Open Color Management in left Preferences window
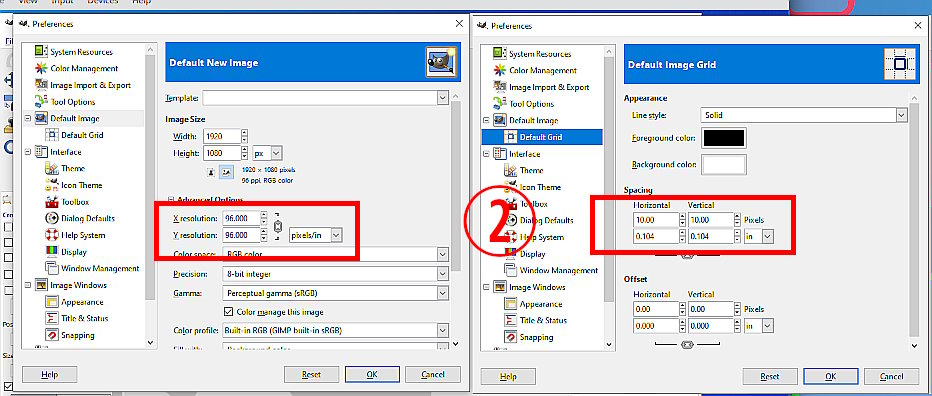The image size is (932, 396). pos(84,68)
